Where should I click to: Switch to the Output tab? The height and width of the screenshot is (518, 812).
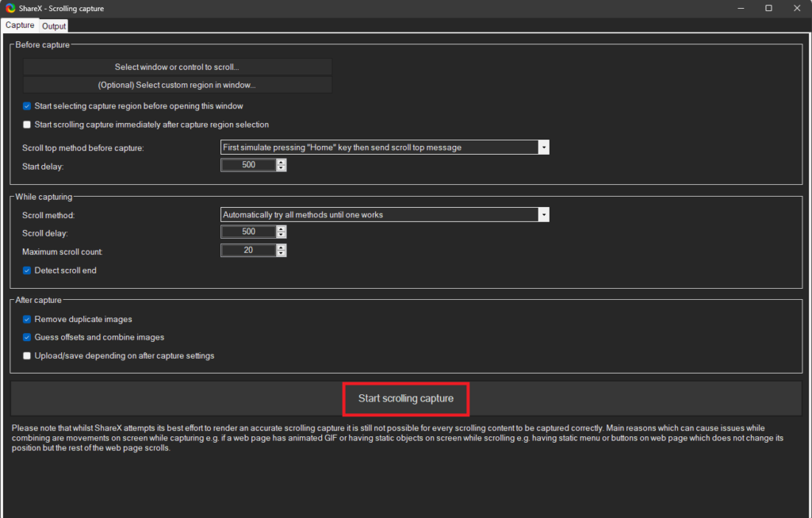pos(54,26)
